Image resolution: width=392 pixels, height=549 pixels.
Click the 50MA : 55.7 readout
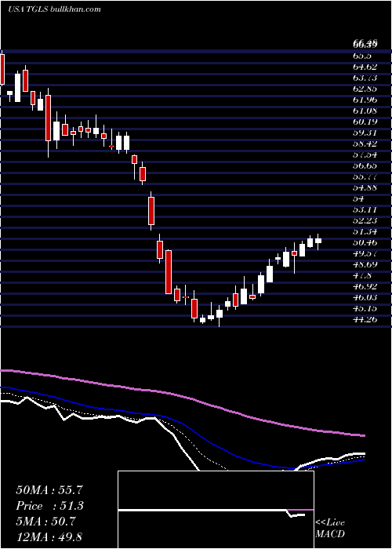(49, 490)
